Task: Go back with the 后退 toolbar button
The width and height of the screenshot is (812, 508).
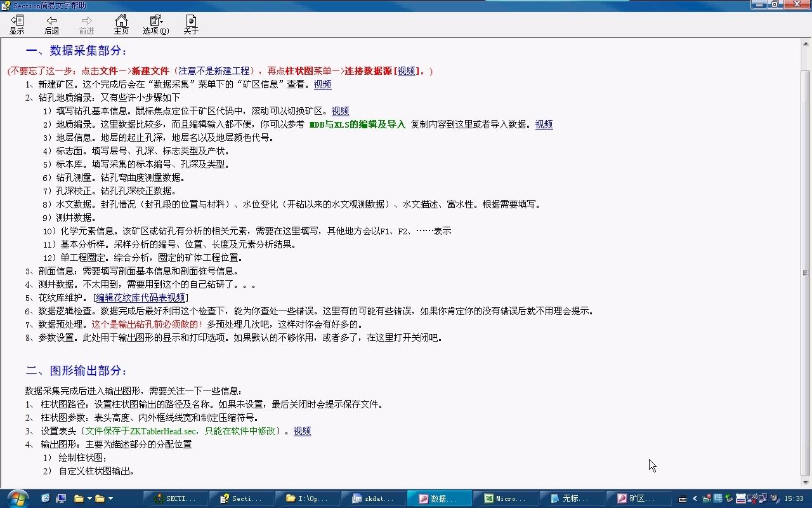Action: click(52, 25)
